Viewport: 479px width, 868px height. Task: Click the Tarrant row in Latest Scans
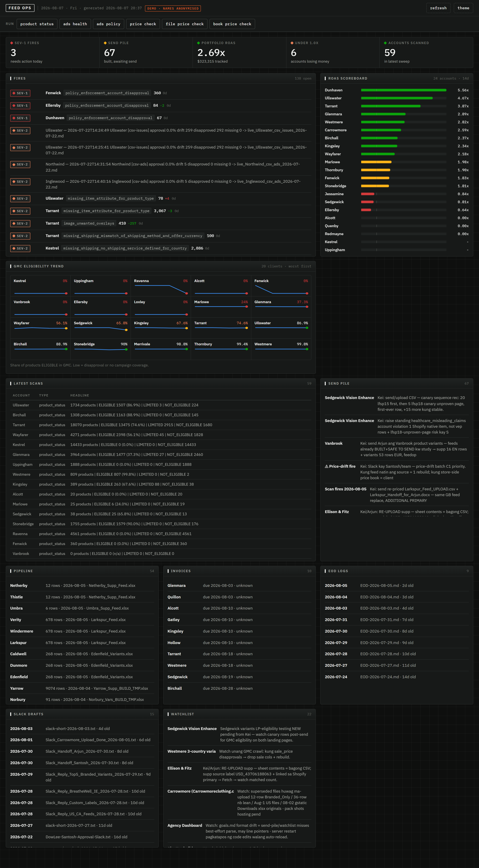coord(161,425)
